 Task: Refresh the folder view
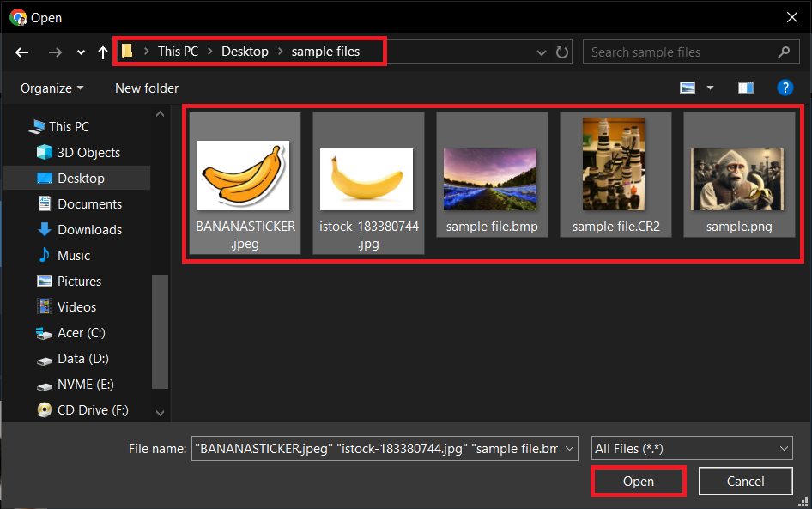click(562, 52)
